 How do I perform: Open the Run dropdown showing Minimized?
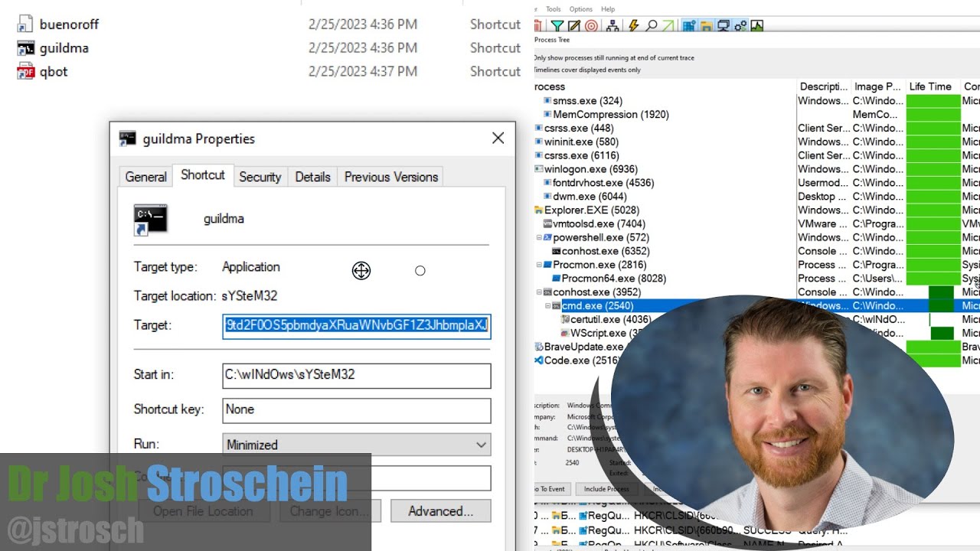tap(357, 445)
